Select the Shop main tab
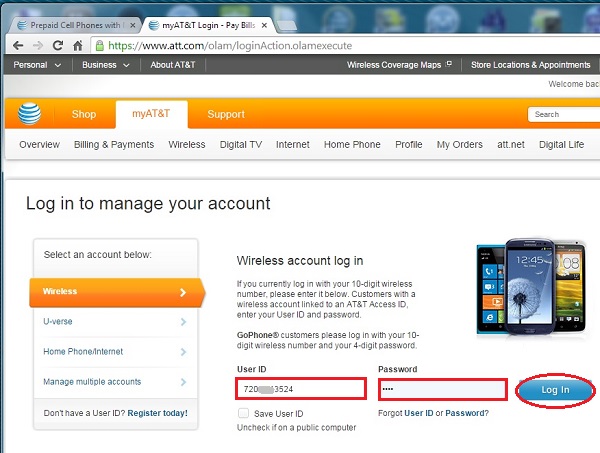This screenshot has width=600, height=453. click(84, 114)
